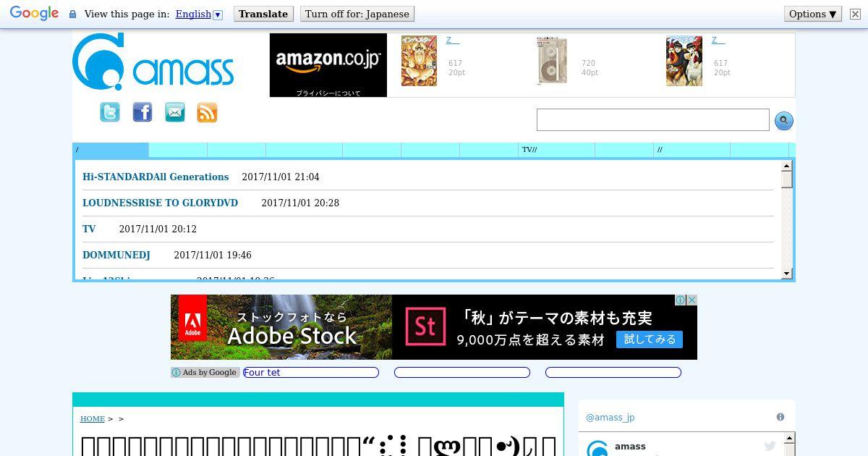
Task: Click the Translate button
Action: 263,14
